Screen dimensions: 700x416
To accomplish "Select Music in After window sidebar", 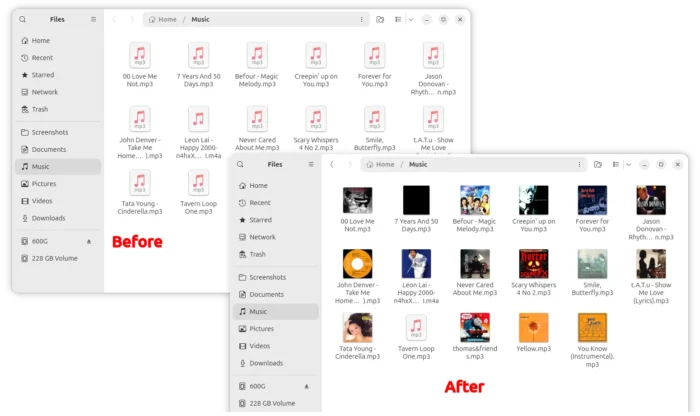I will tap(276, 312).
